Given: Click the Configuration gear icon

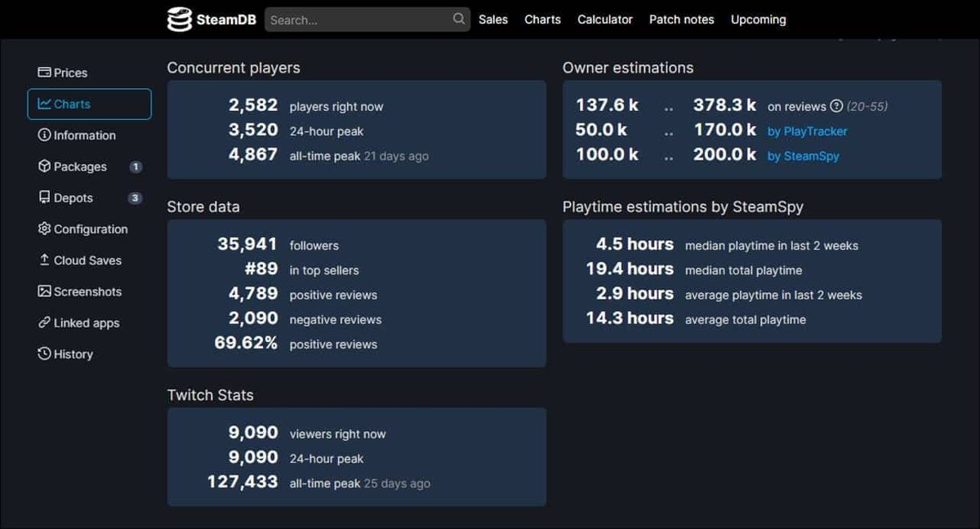Looking at the screenshot, I should 44,229.
